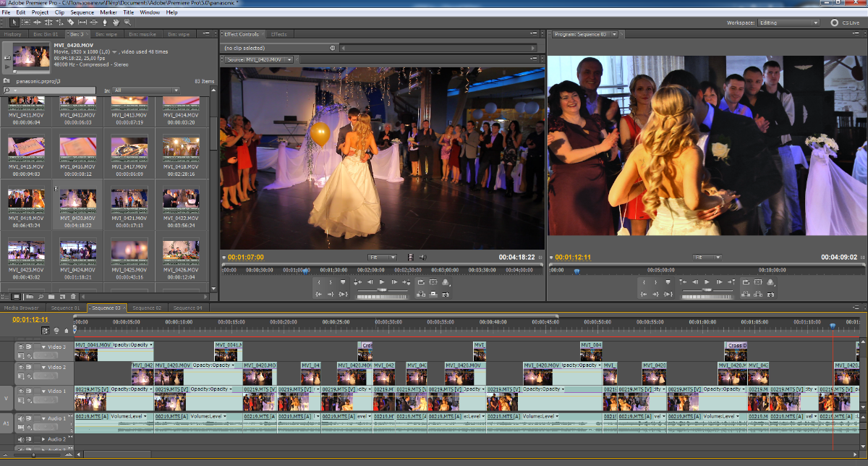
Task: Switch to the Sequence 02 tab
Action: tap(146, 308)
